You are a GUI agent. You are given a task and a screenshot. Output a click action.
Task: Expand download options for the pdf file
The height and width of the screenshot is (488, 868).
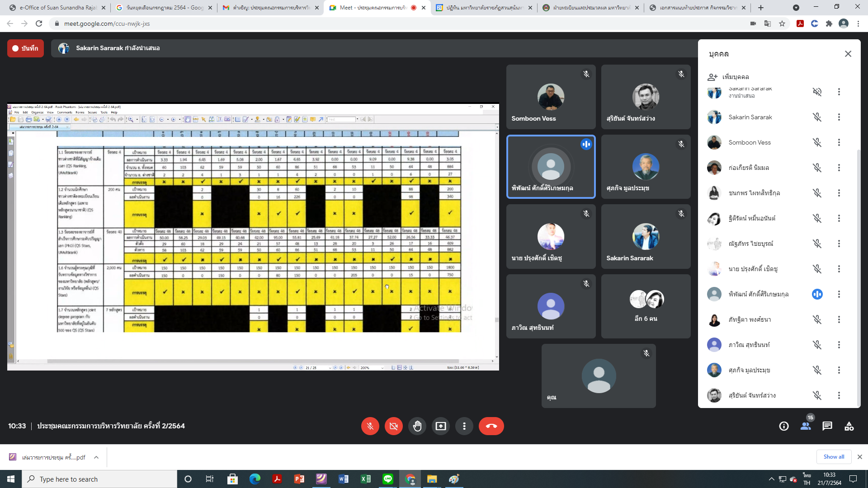(x=96, y=457)
